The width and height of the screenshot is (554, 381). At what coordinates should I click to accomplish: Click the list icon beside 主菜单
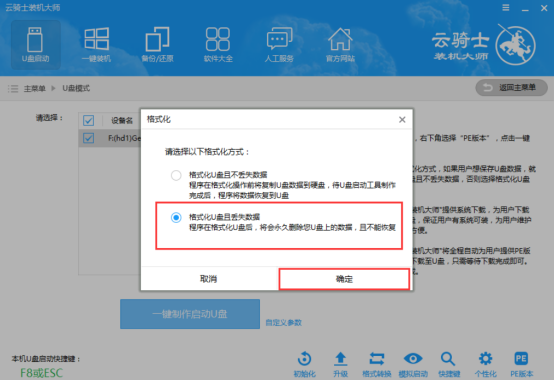(x=13, y=88)
